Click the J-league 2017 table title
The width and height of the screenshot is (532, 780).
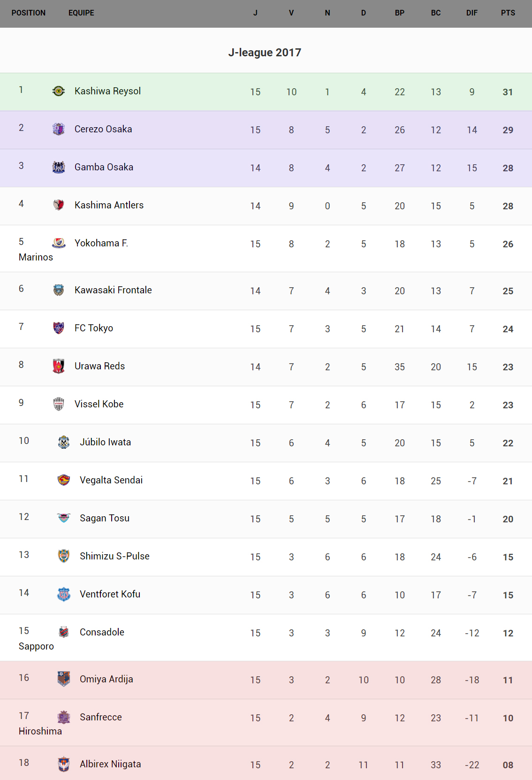tap(265, 53)
